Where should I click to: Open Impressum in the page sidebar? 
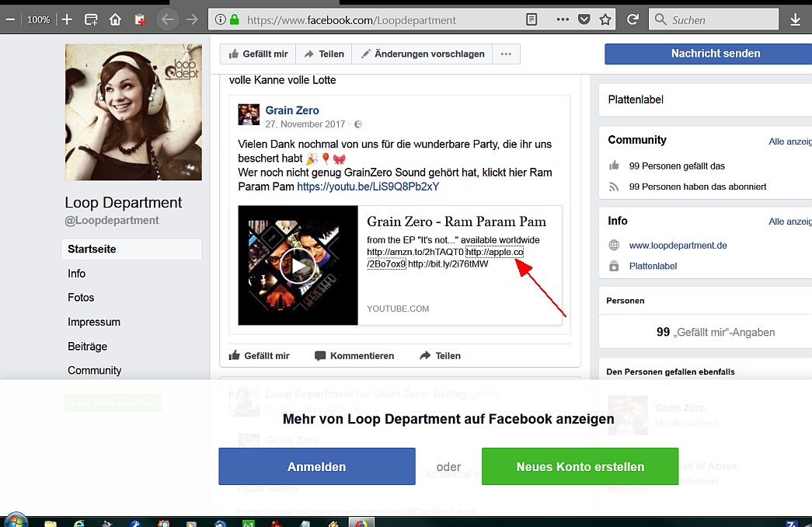pos(94,322)
